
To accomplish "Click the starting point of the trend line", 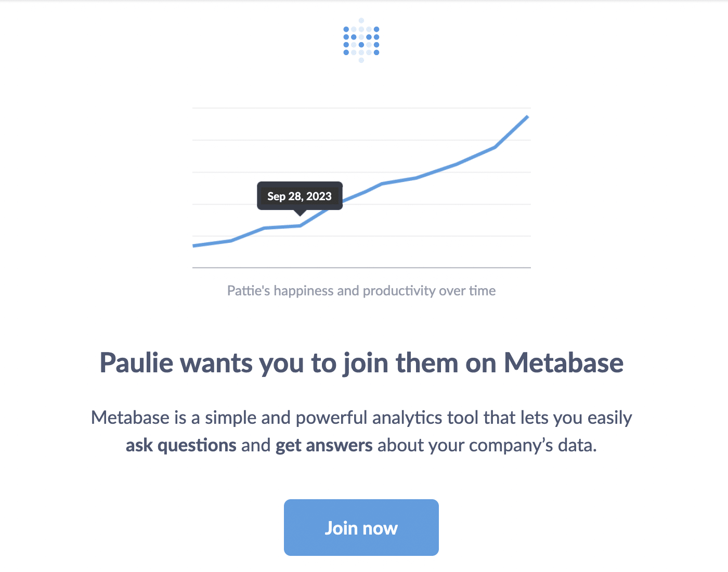I will click(194, 246).
